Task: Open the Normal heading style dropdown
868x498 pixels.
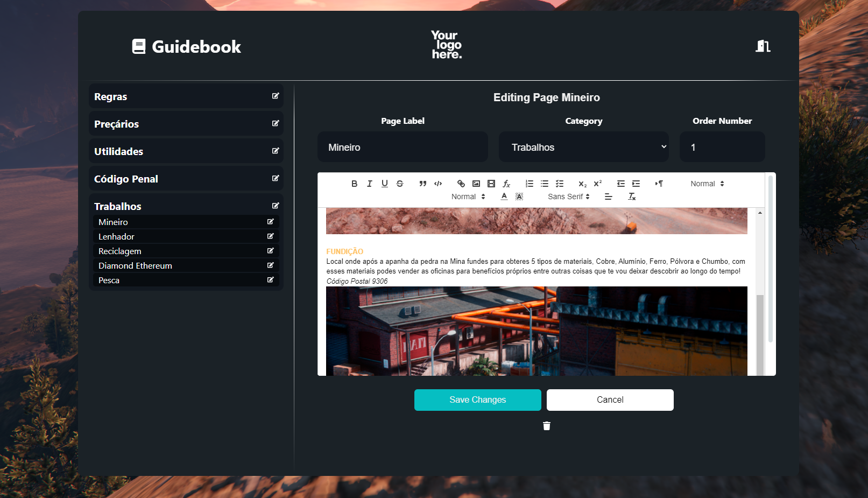Action: click(707, 184)
